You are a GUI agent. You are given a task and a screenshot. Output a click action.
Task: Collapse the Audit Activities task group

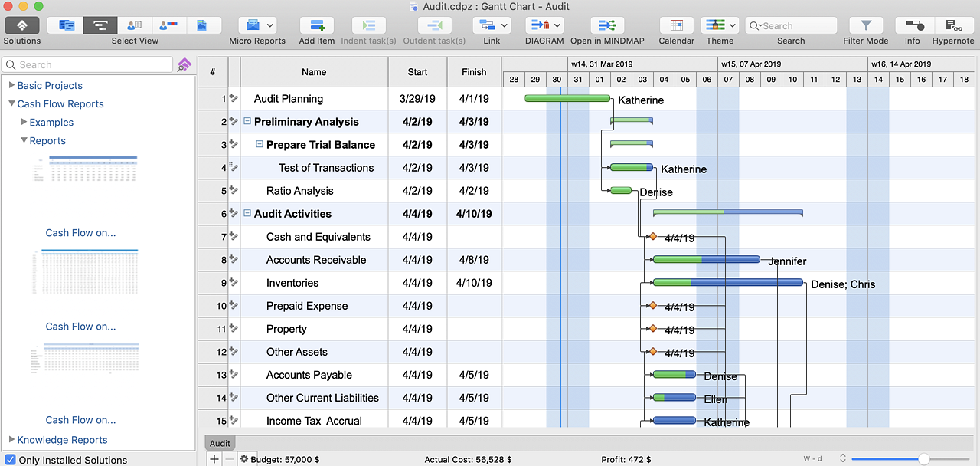[x=247, y=214]
